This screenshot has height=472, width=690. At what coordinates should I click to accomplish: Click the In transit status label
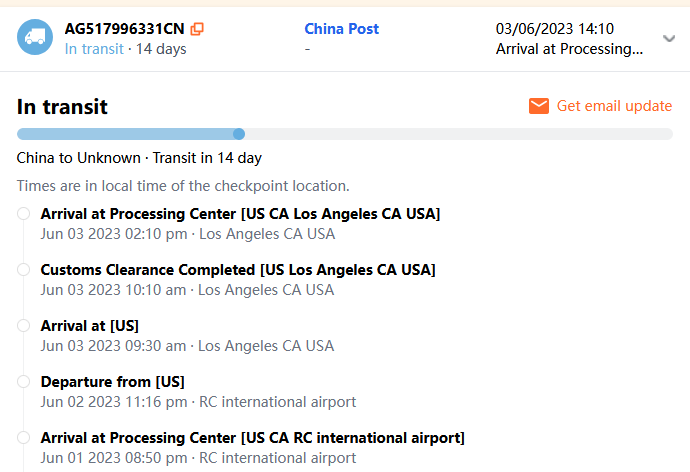pyautogui.click(x=94, y=49)
